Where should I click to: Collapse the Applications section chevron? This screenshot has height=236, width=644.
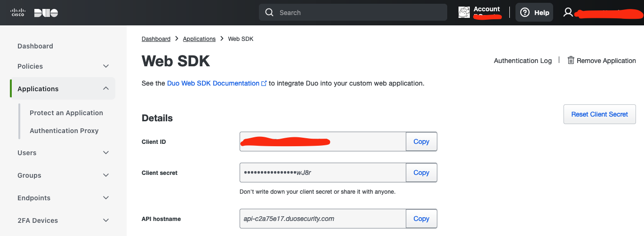pyautogui.click(x=106, y=88)
